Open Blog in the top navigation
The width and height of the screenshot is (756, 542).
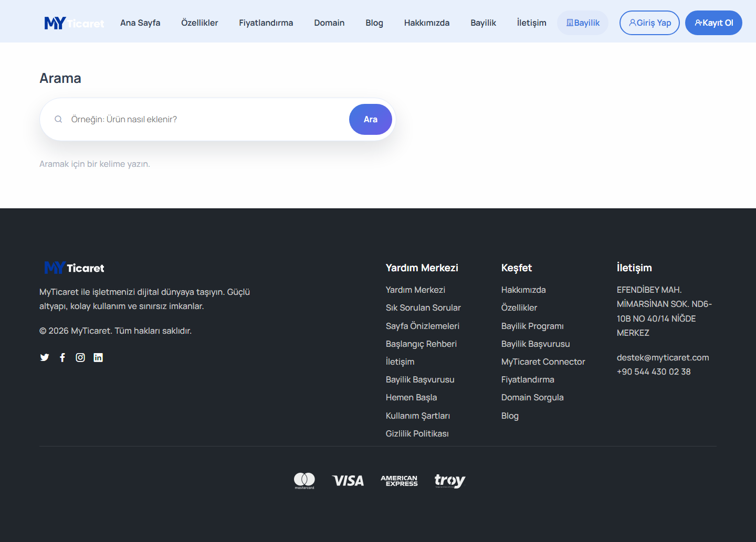374,23
